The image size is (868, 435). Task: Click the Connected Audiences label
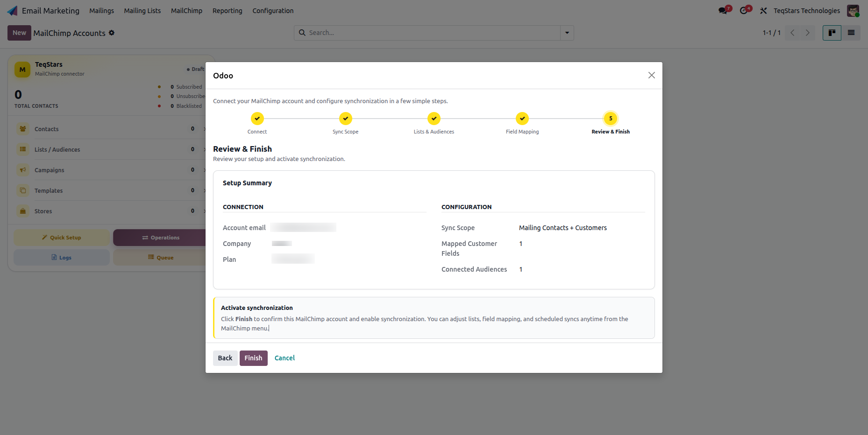click(x=474, y=269)
